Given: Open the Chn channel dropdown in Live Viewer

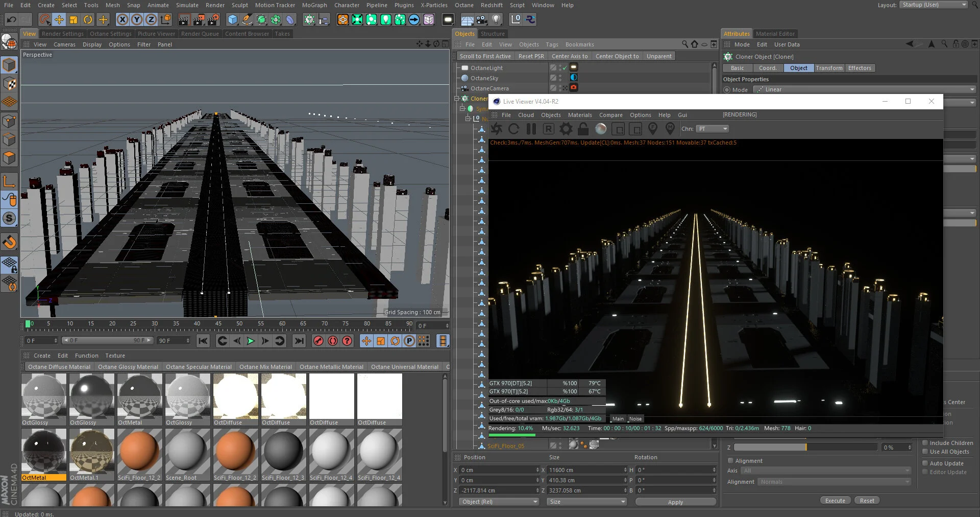Looking at the screenshot, I should (x=713, y=129).
